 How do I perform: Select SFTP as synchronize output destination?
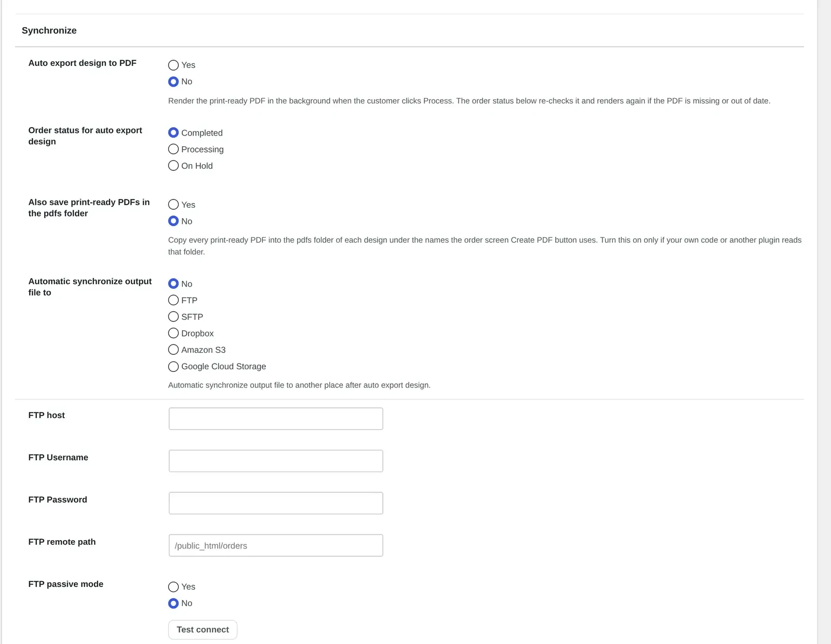[x=173, y=317]
